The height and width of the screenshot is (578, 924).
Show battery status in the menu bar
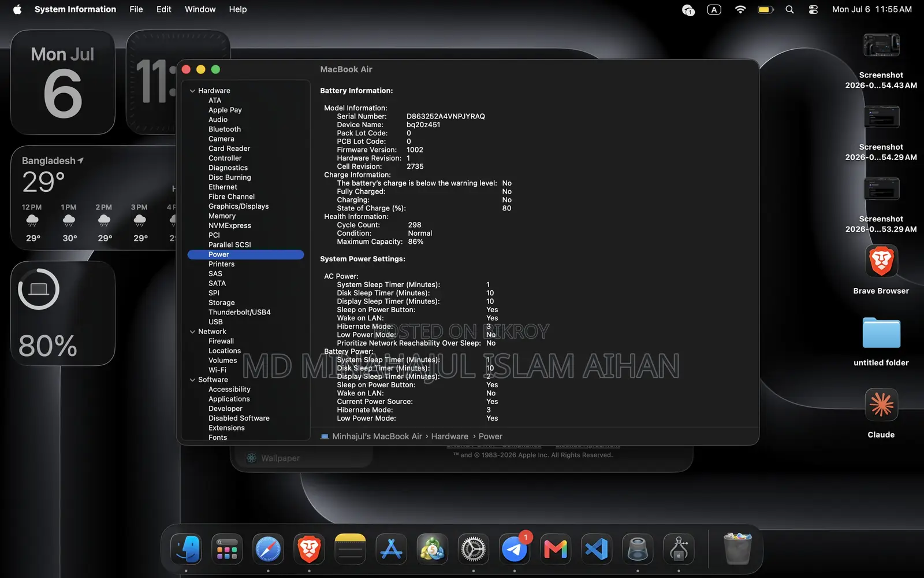[765, 9]
